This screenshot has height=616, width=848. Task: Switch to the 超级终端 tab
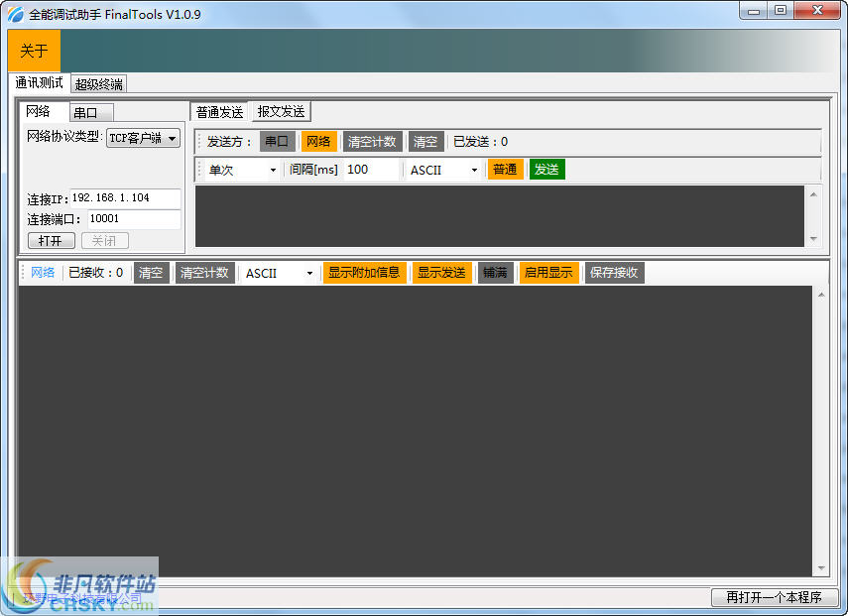(99, 84)
